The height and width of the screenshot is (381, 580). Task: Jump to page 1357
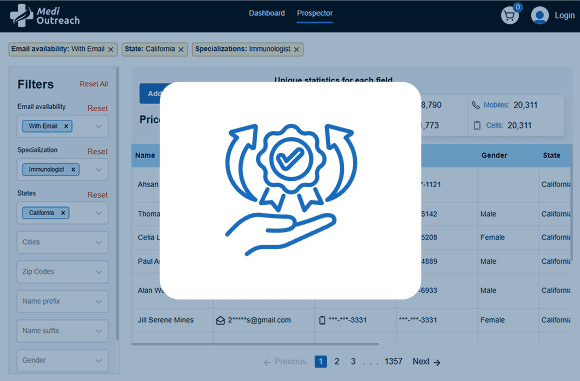click(393, 361)
